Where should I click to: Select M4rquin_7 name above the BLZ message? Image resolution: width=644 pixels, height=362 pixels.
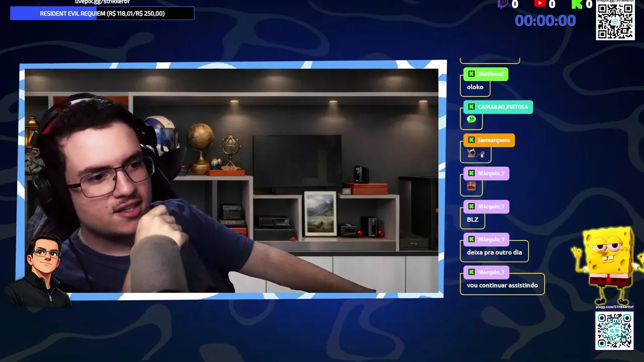pos(491,206)
